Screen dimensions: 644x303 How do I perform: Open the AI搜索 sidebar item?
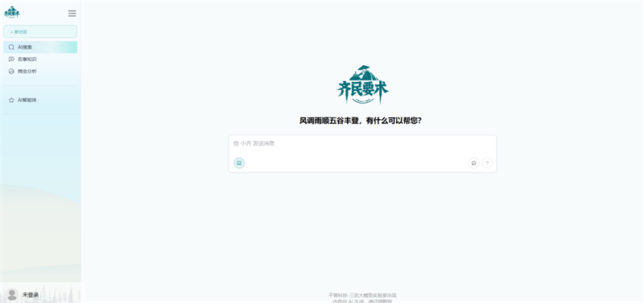tap(40, 47)
